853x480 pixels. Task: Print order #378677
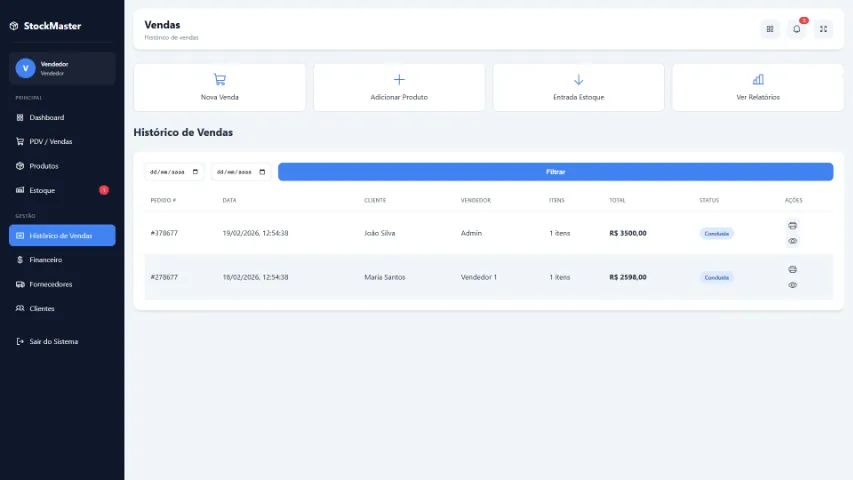tap(792, 225)
